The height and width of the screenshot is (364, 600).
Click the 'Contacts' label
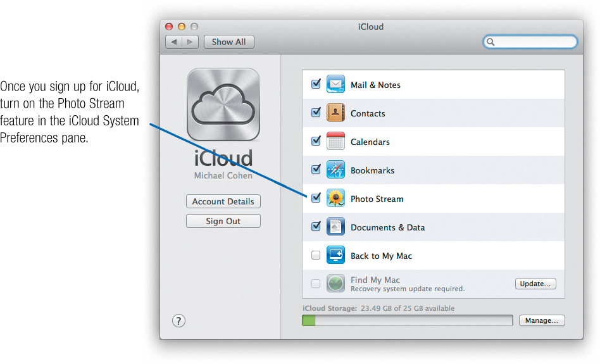coord(368,113)
